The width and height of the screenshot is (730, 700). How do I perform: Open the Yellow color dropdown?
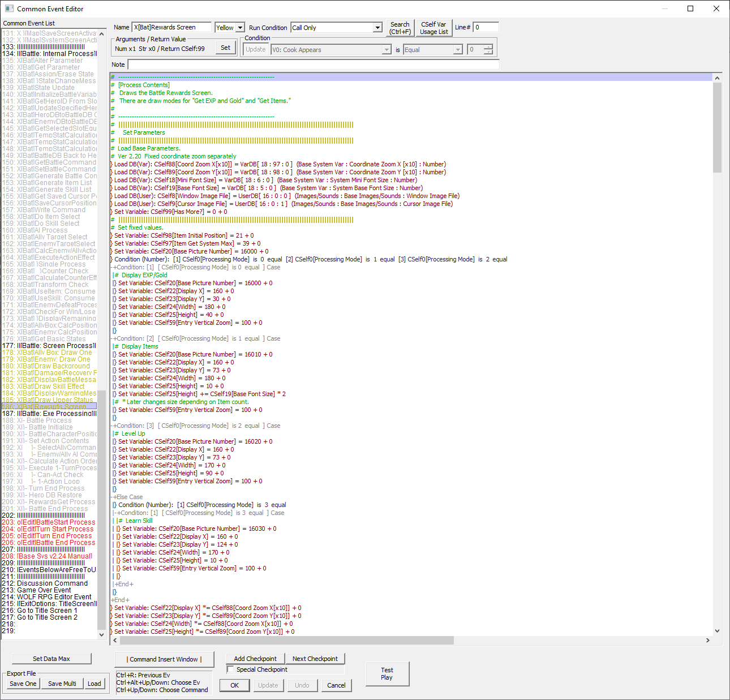[x=240, y=28]
